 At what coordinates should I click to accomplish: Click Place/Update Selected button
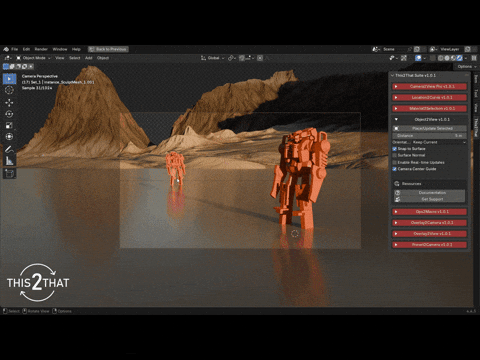click(429, 128)
